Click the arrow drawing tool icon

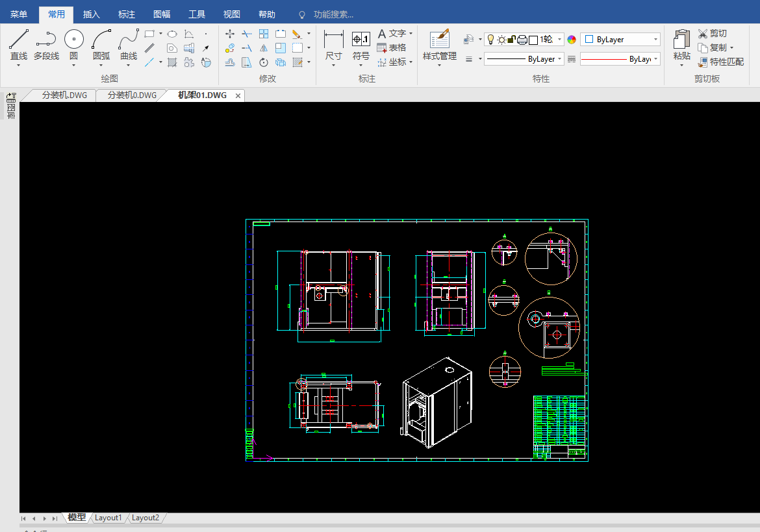206,48
